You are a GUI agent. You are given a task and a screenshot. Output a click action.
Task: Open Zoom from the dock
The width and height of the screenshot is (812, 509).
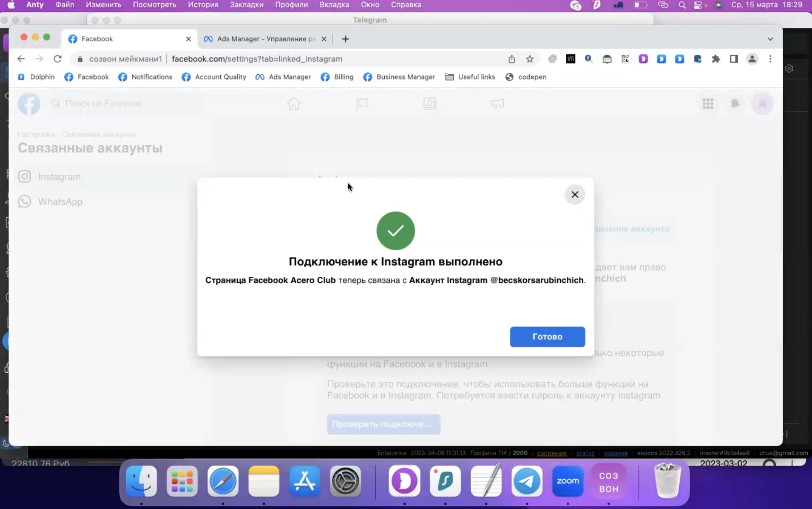tap(568, 482)
